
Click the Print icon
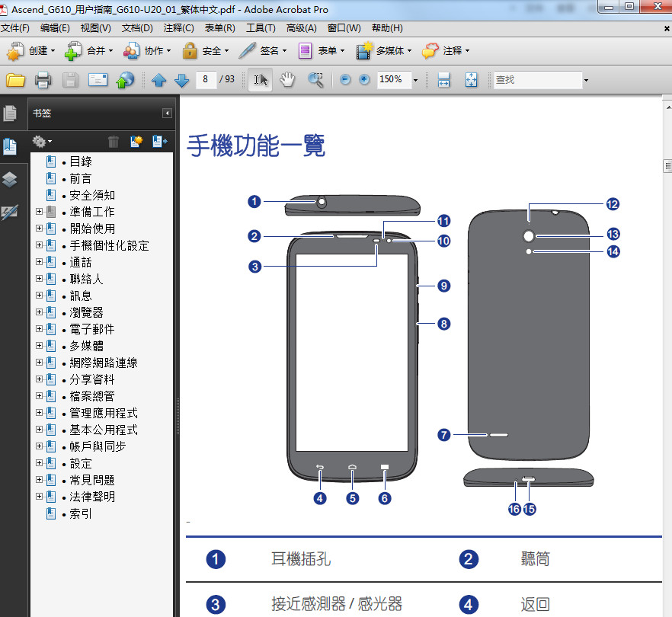pyautogui.click(x=43, y=80)
